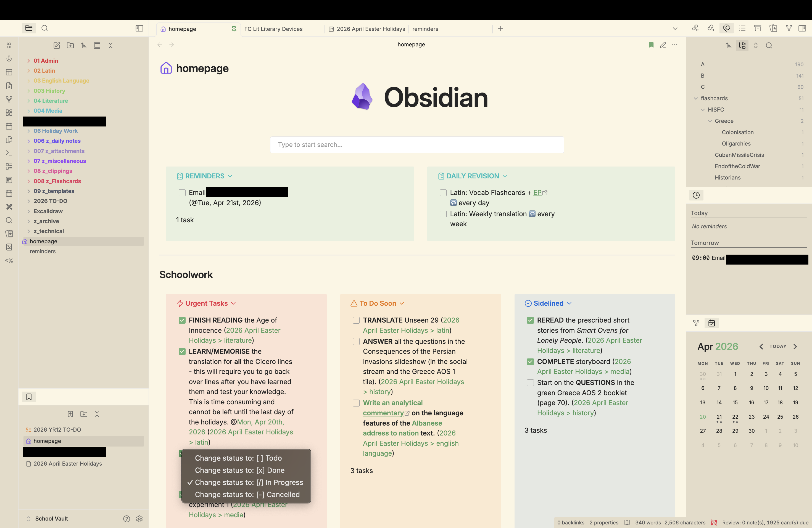
Task: Collapse the Sidelined callout chevron
Action: tap(569, 303)
